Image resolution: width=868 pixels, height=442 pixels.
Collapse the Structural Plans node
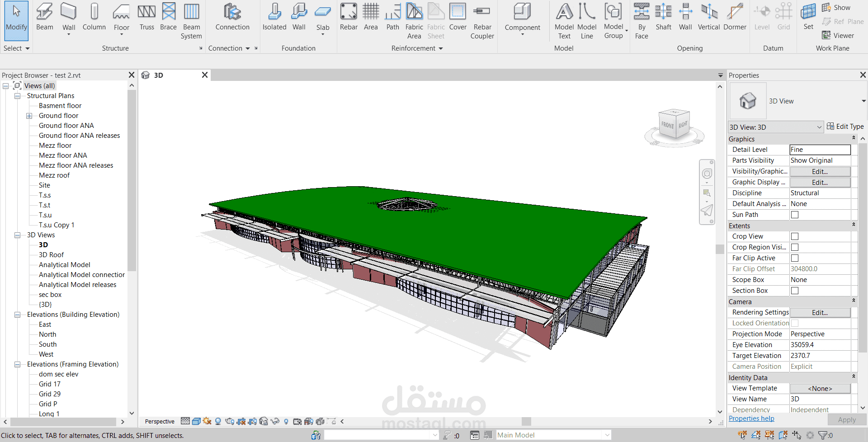coord(18,96)
